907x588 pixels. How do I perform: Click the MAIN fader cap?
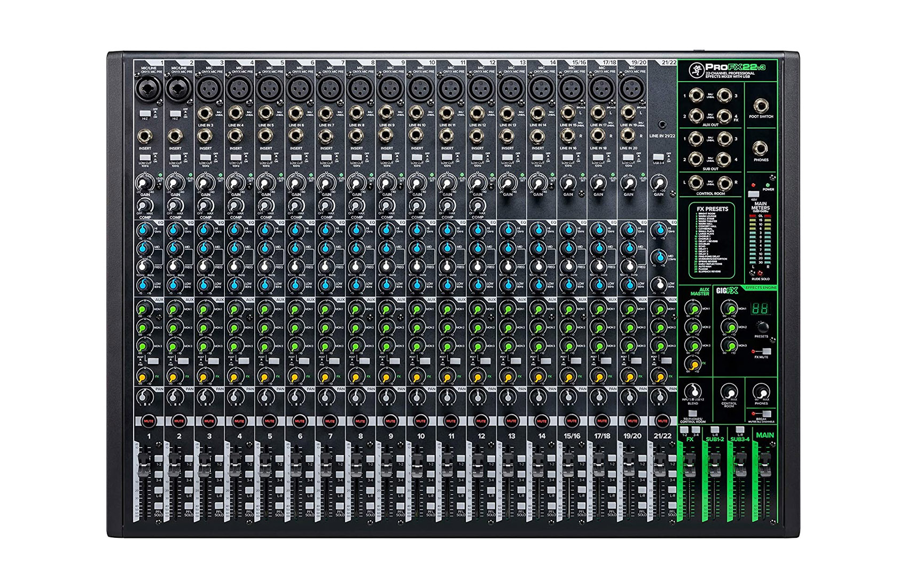(x=765, y=464)
